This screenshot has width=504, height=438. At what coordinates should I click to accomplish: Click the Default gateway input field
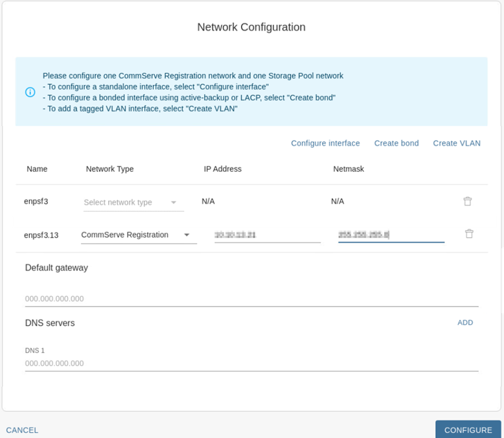tap(251, 299)
